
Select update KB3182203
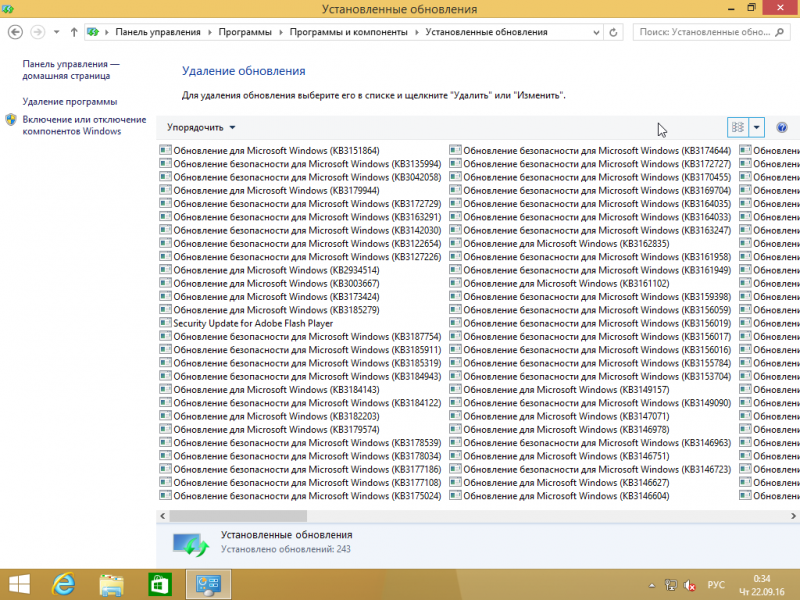click(x=269, y=416)
